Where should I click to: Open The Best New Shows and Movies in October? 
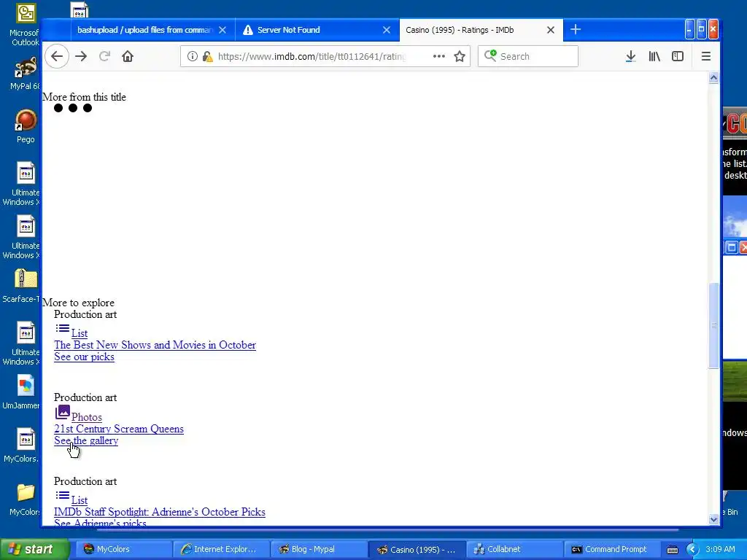point(155,345)
